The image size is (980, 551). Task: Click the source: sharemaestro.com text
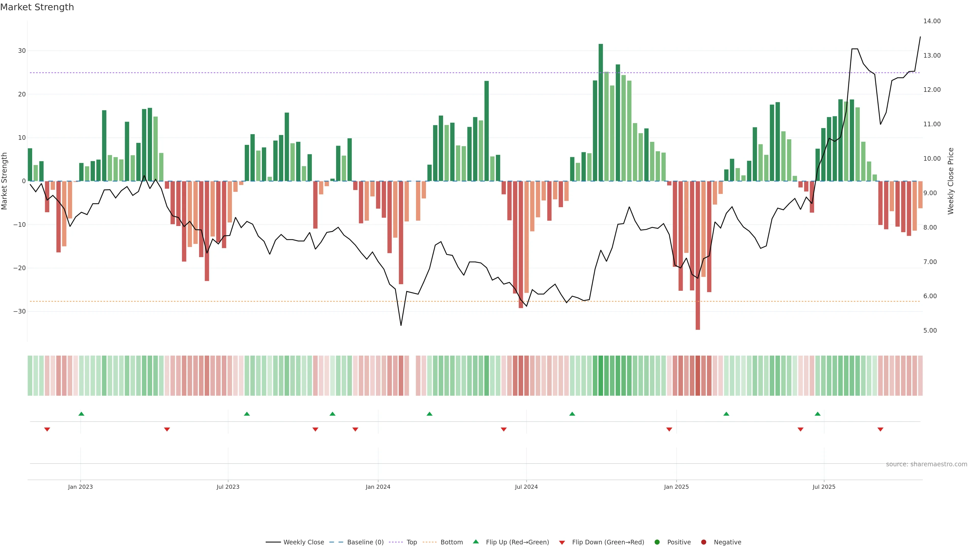tap(926, 464)
